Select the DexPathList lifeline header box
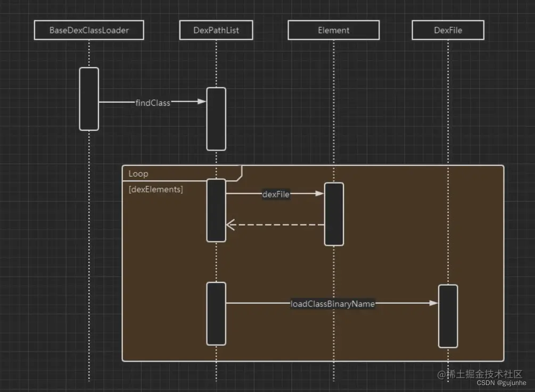 [216, 30]
